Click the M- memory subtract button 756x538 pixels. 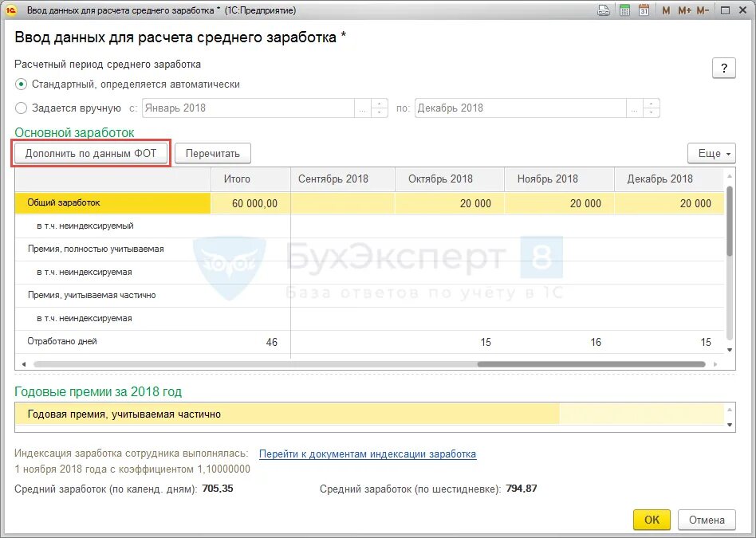click(703, 10)
